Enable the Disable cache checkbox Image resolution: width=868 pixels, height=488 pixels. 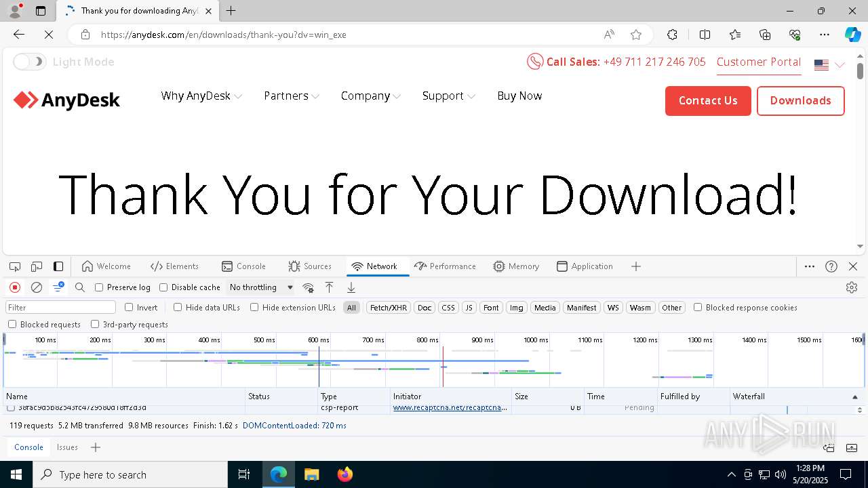pos(163,287)
